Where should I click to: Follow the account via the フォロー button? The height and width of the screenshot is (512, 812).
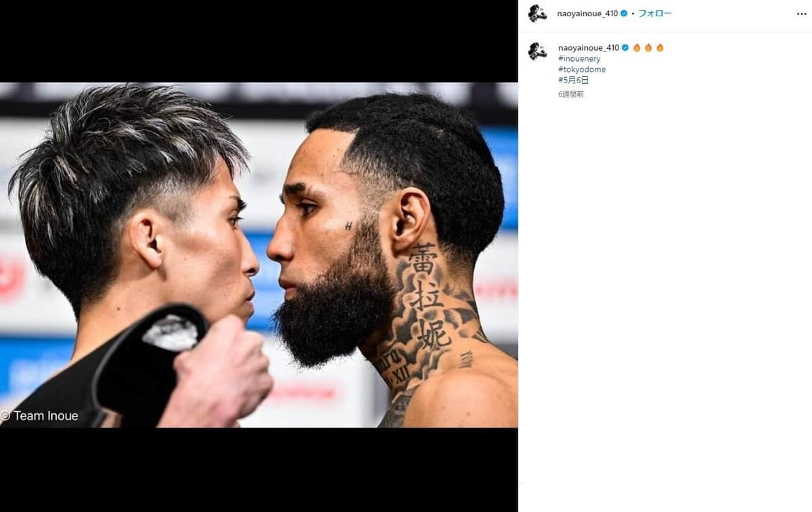pyautogui.click(x=655, y=14)
